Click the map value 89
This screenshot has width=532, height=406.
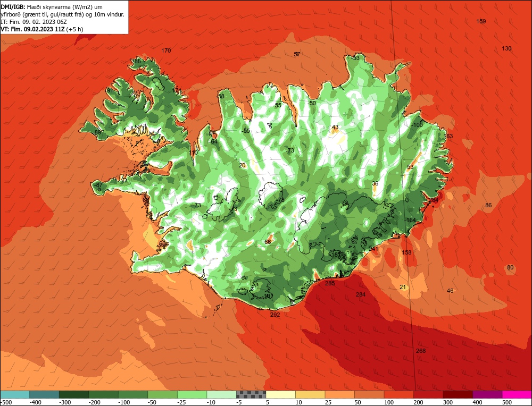[x=98, y=132]
